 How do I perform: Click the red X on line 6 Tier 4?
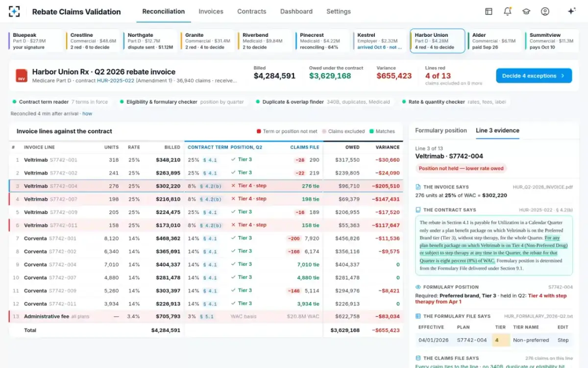pyautogui.click(x=233, y=225)
